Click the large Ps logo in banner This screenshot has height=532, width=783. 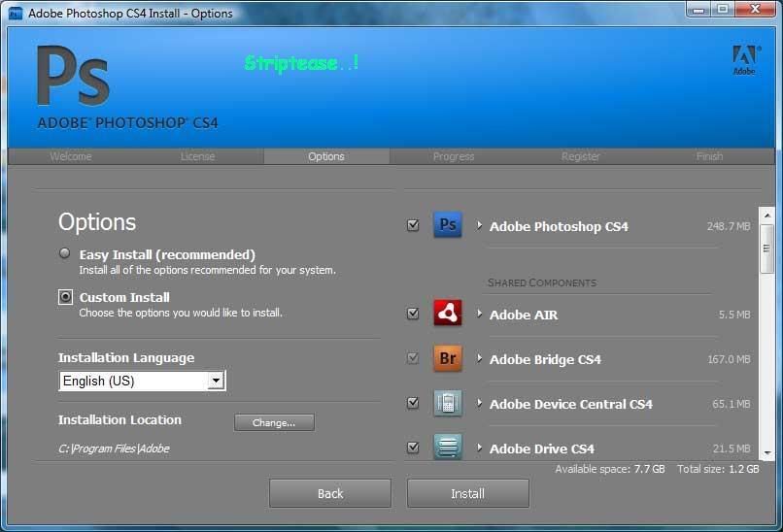74,76
